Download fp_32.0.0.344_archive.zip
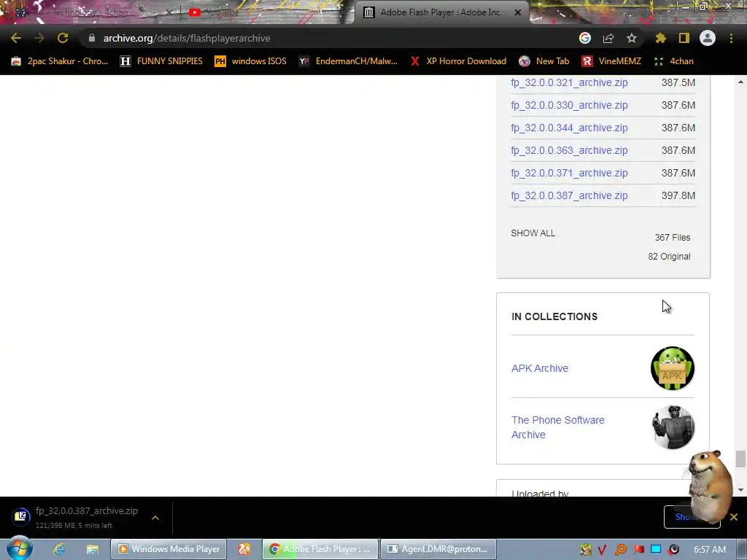 tap(569, 128)
